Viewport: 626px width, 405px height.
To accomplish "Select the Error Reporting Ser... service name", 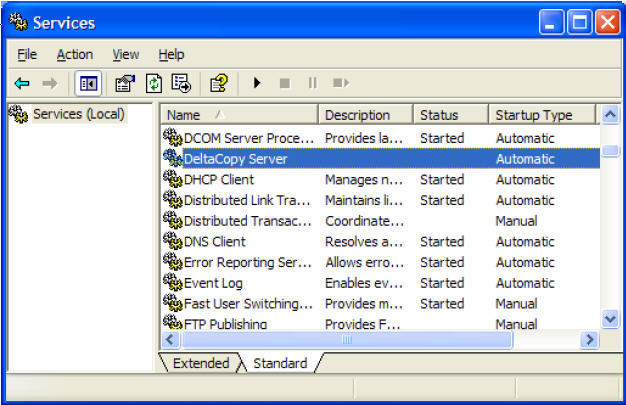I will coord(248,263).
